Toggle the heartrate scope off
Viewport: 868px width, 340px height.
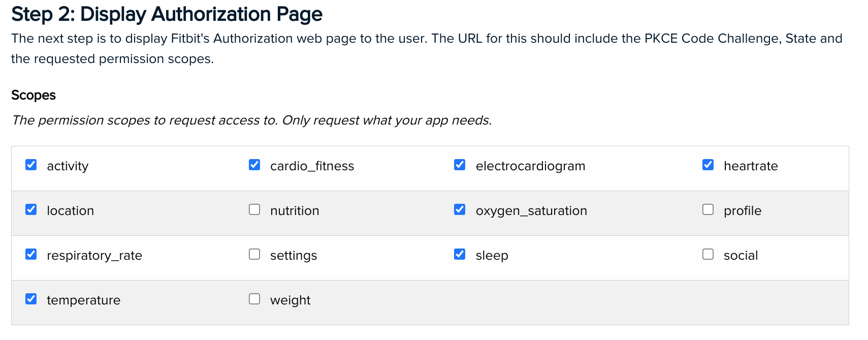[x=708, y=165]
